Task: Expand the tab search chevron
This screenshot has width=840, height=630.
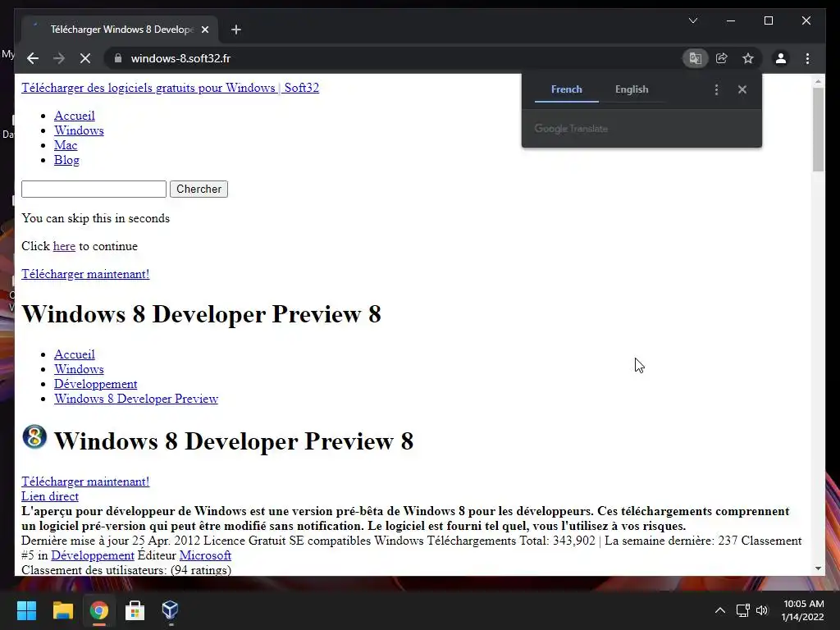Action: coord(692,21)
